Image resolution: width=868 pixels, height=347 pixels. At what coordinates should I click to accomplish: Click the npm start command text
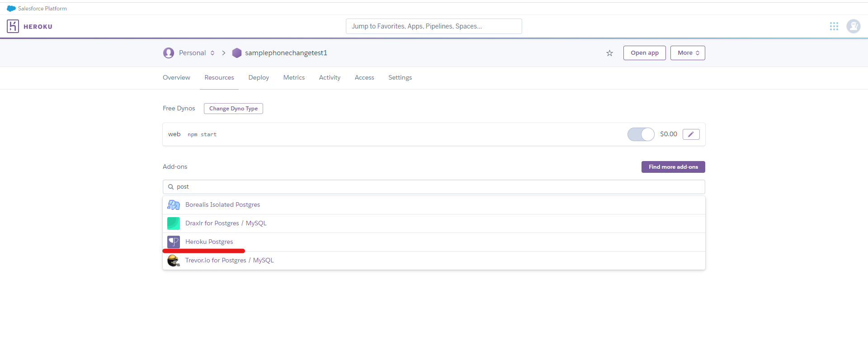pos(202,135)
